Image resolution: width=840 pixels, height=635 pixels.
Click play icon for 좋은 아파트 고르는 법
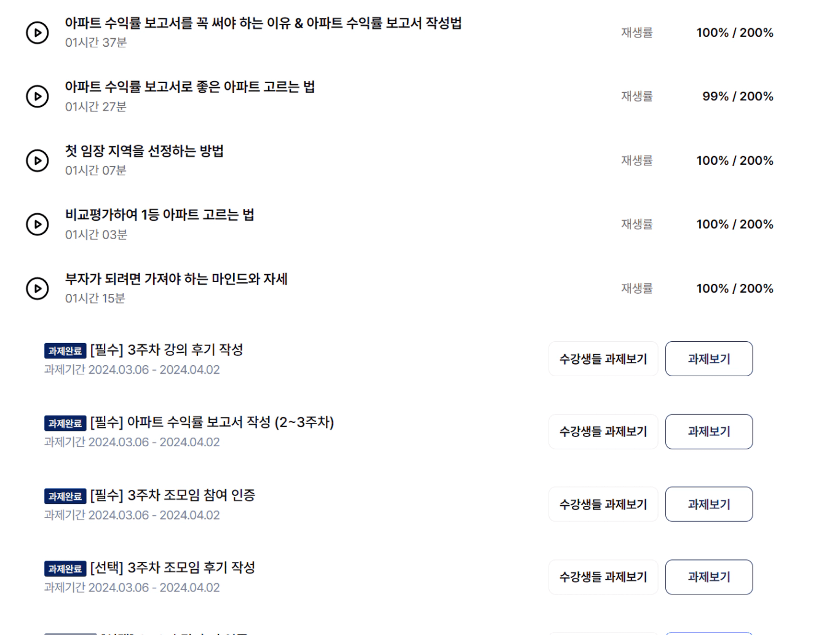coord(38,97)
